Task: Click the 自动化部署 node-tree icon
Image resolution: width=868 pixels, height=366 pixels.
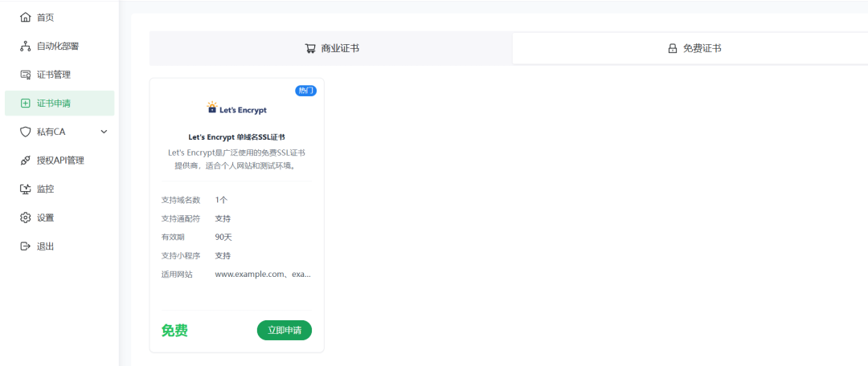Action: pyautogui.click(x=25, y=47)
